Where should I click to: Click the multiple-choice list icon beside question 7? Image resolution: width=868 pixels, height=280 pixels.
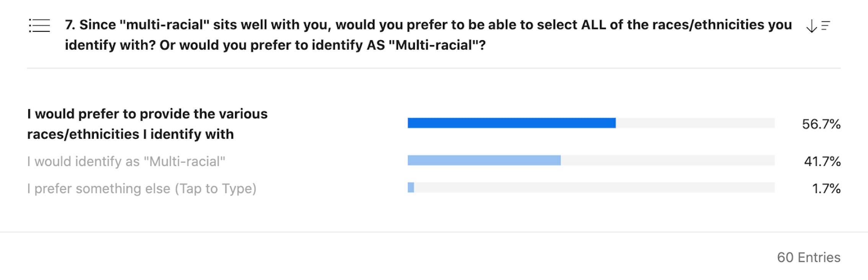pos(39,26)
